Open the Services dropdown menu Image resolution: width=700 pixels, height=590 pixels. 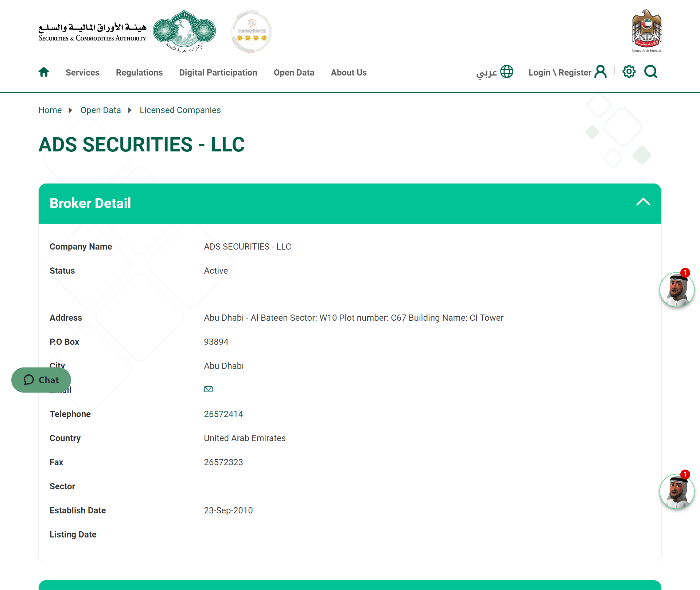click(82, 73)
